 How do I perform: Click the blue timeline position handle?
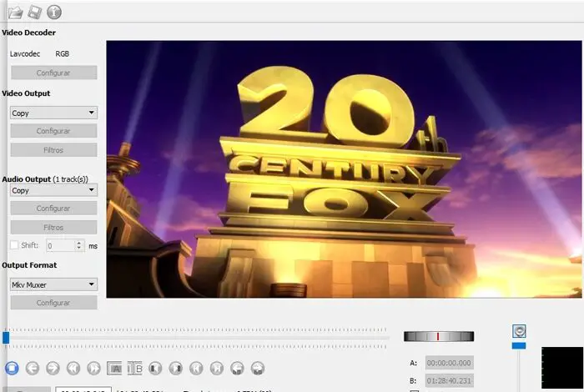pos(6,338)
